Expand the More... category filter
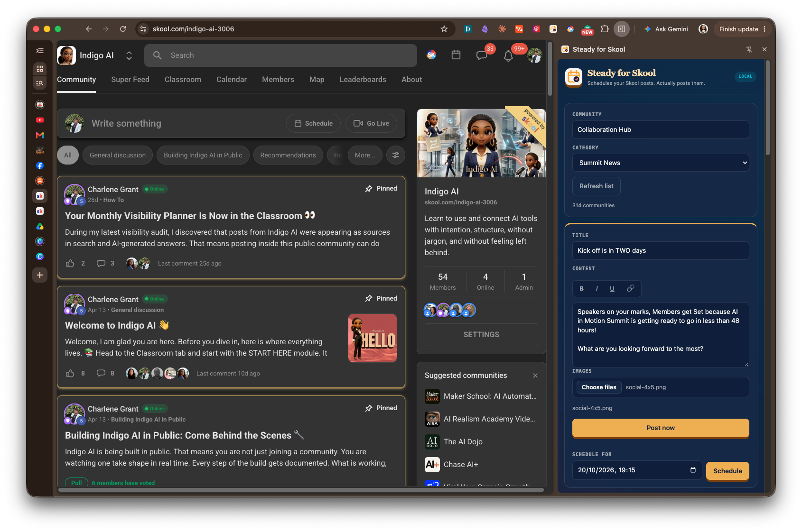The height and width of the screenshot is (532, 802). pyautogui.click(x=365, y=155)
